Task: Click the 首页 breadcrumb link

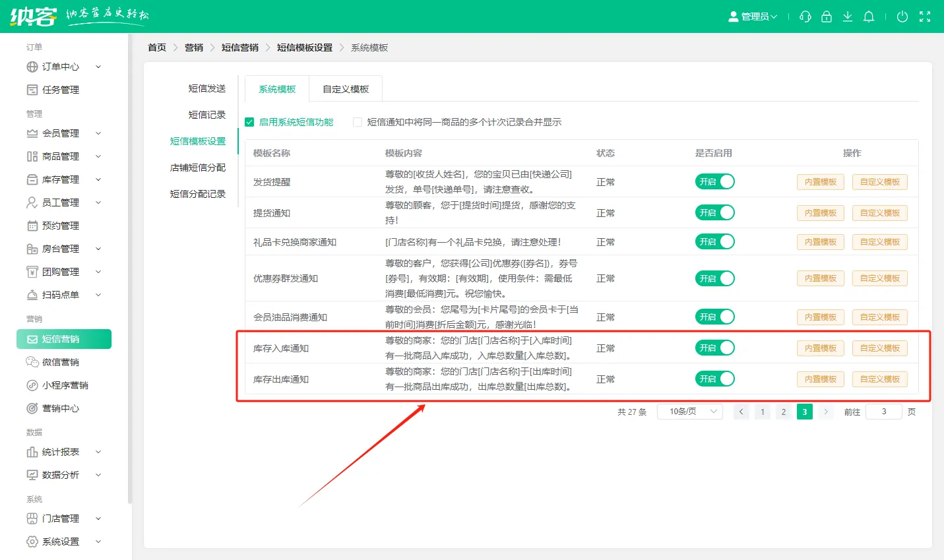Action: coord(157,47)
